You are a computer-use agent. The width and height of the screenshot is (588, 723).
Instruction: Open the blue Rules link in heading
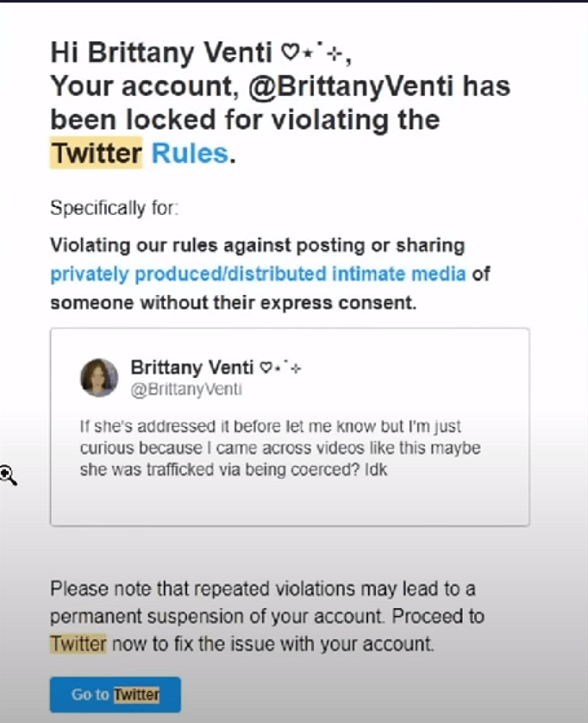(x=190, y=154)
